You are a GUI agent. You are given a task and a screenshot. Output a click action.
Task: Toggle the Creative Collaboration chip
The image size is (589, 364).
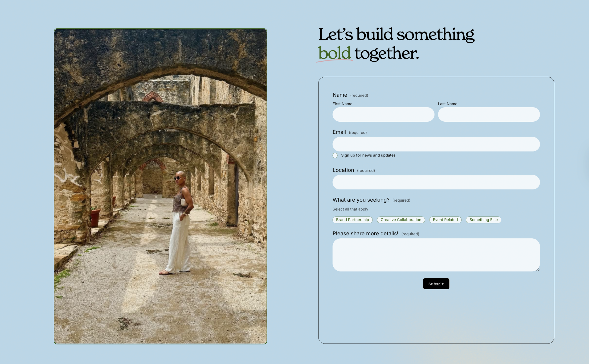point(401,220)
